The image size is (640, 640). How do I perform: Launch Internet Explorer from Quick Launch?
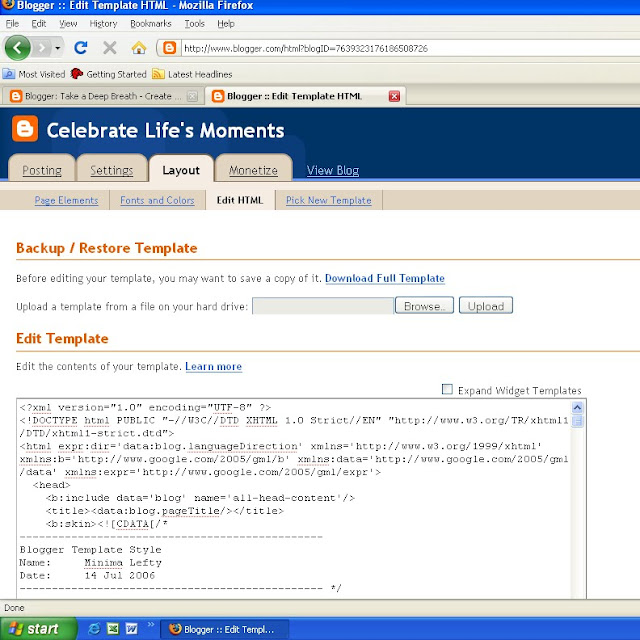tap(94, 629)
